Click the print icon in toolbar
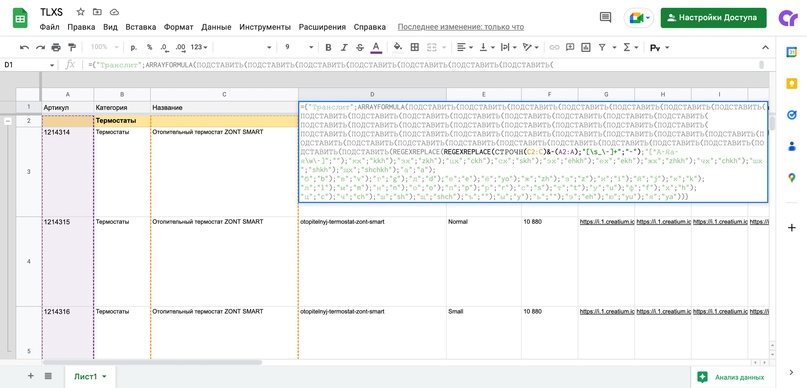Screen dimensions: 807x388 [x=56, y=47]
